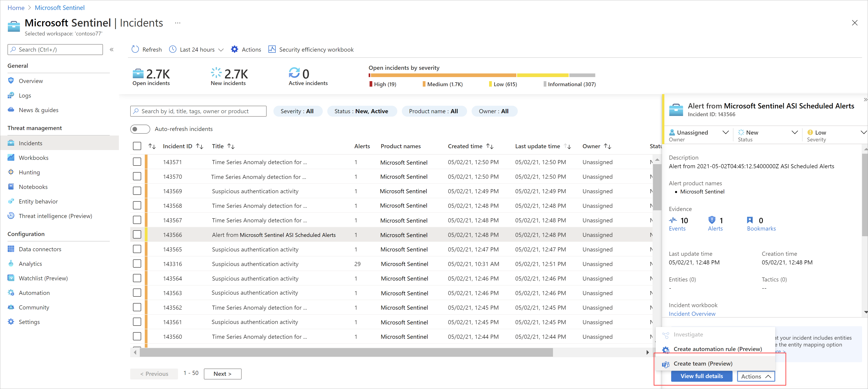Click View full details button
The image size is (868, 389).
pyautogui.click(x=702, y=376)
